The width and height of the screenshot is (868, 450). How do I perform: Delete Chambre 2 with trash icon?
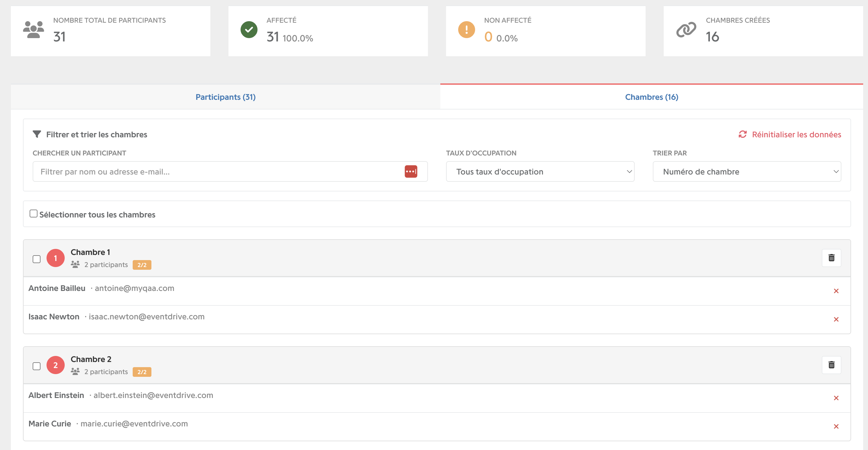[831, 365]
